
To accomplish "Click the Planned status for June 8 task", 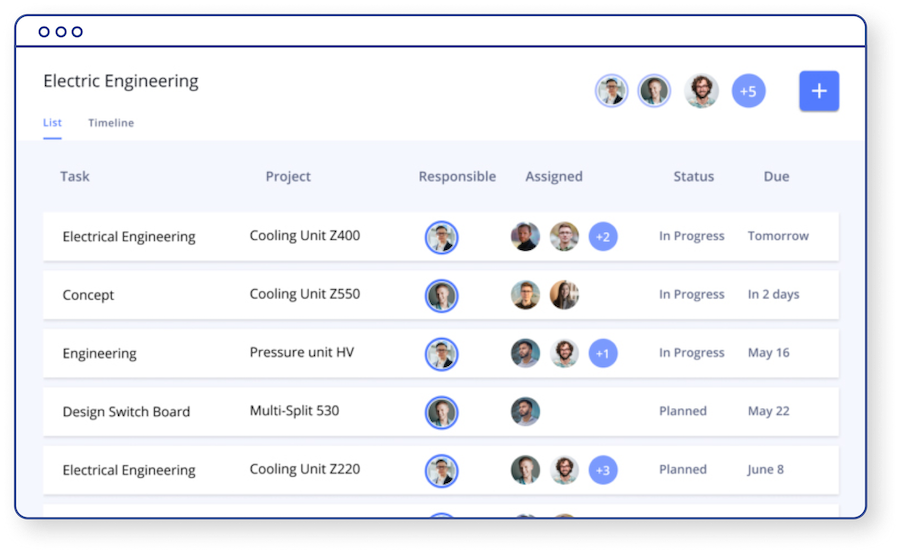I will tap(683, 469).
